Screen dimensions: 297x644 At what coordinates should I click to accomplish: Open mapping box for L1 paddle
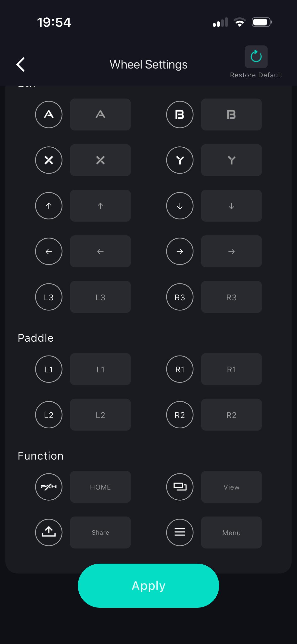(100, 369)
